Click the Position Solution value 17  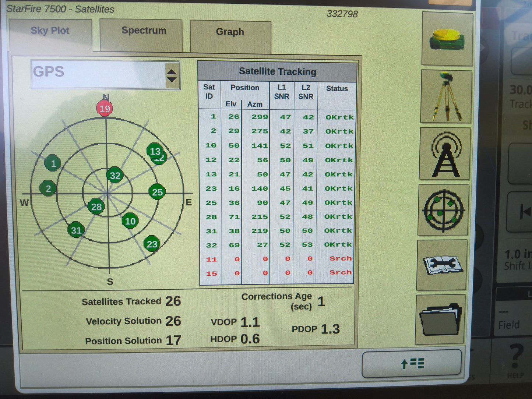tap(173, 340)
